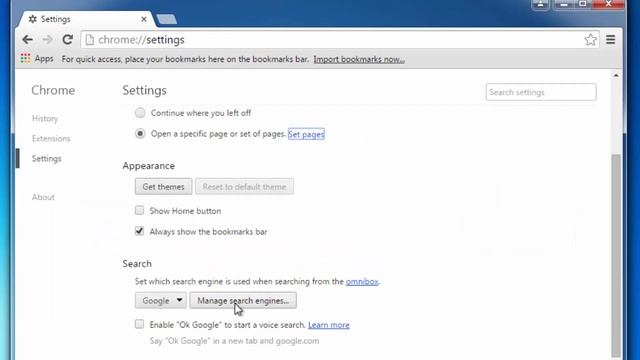Reload the settings page
640x360 pixels.
(x=67, y=40)
